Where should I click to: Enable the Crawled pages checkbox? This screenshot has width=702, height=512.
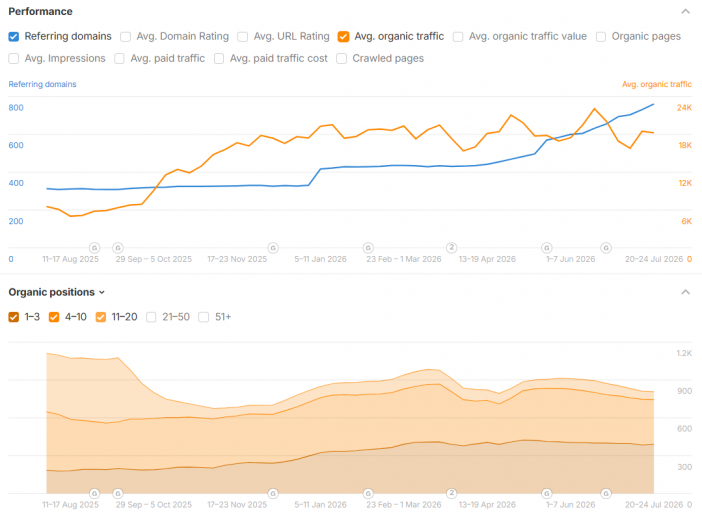[x=342, y=59]
